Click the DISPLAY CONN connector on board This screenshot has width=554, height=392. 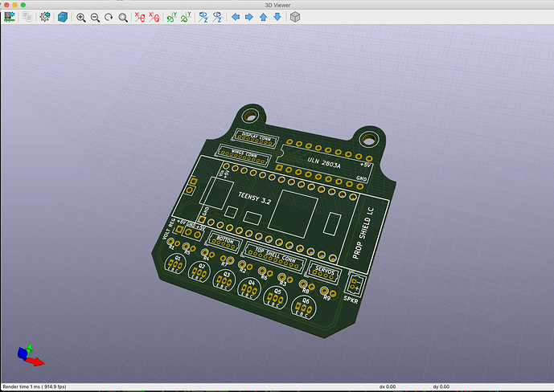pyautogui.click(x=256, y=138)
